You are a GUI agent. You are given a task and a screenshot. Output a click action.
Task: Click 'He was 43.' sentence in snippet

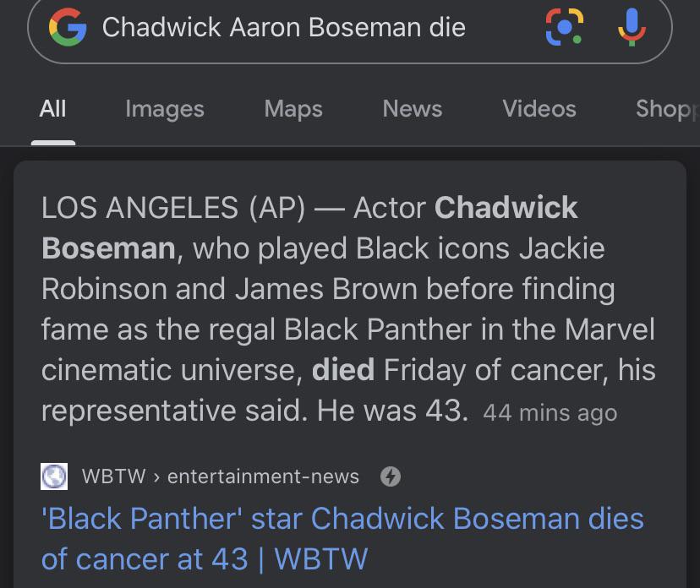pos(392,411)
